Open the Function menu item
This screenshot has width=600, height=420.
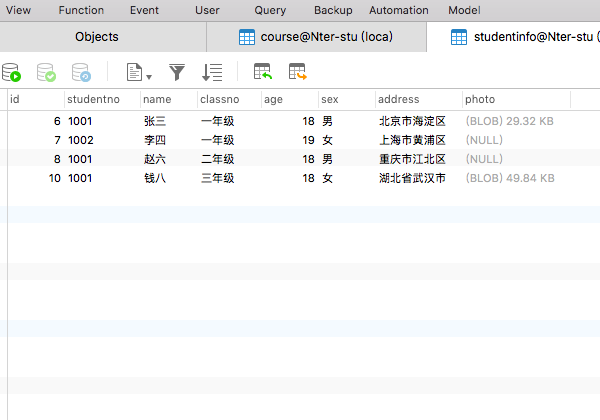coord(81,10)
